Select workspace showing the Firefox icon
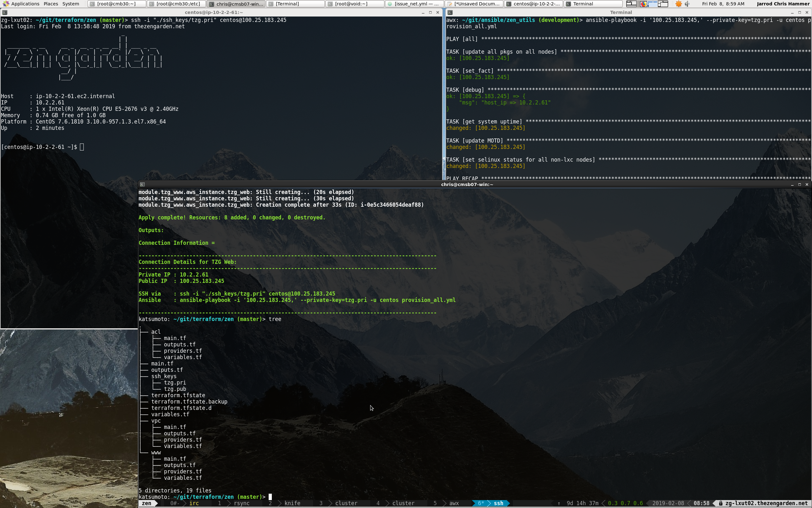 pos(643,4)
